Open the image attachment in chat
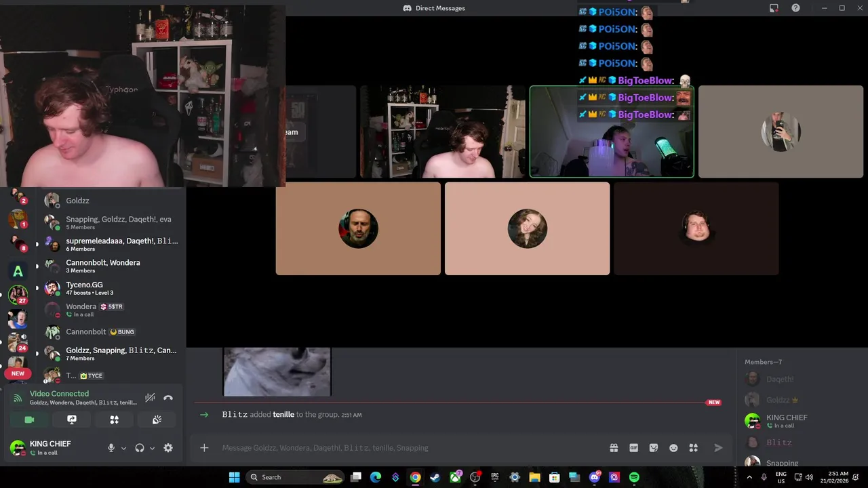 (x=277, y=371)
